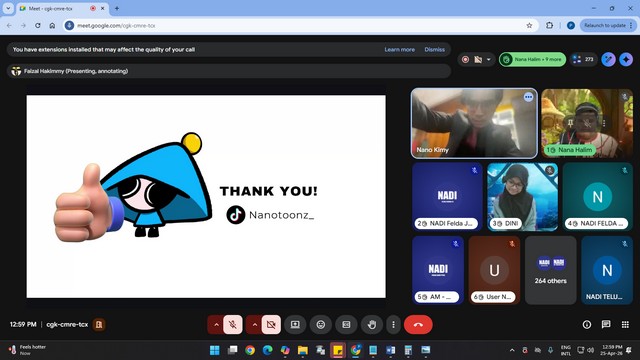640x360 pixels.
Task: Open meeting details info icon
Action: point(587,324)
